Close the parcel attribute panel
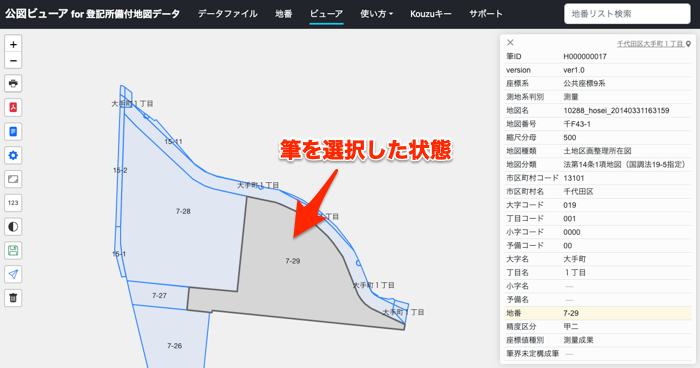 [x=510, y=42]
